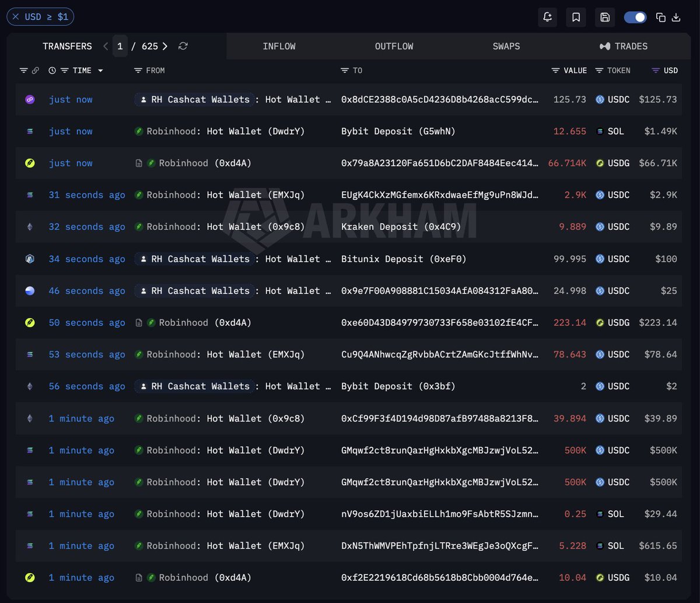Viewport: 700px width, 603px height.
Task: Switch to the OUTFLOW tab
Action: 394,46
